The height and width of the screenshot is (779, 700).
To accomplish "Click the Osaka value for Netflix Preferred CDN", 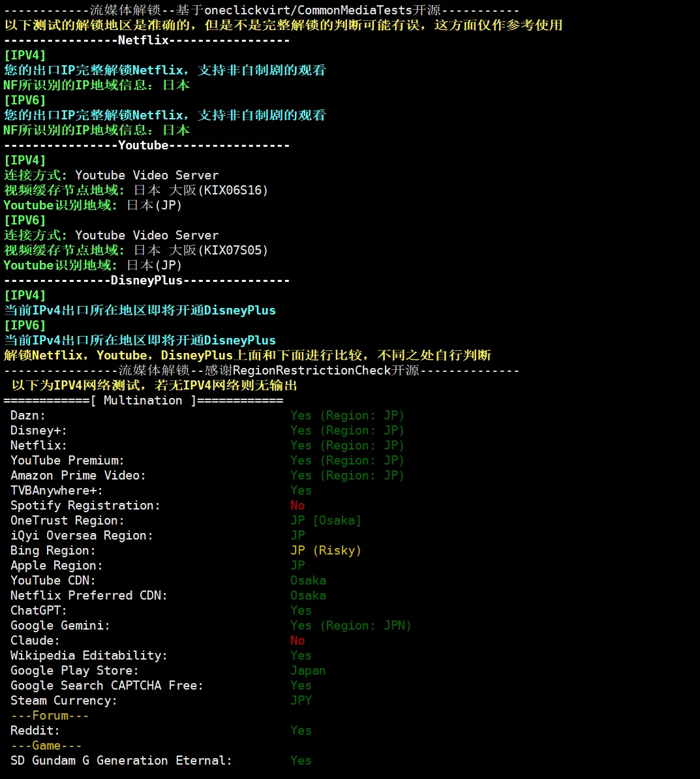I will point(308,595).
